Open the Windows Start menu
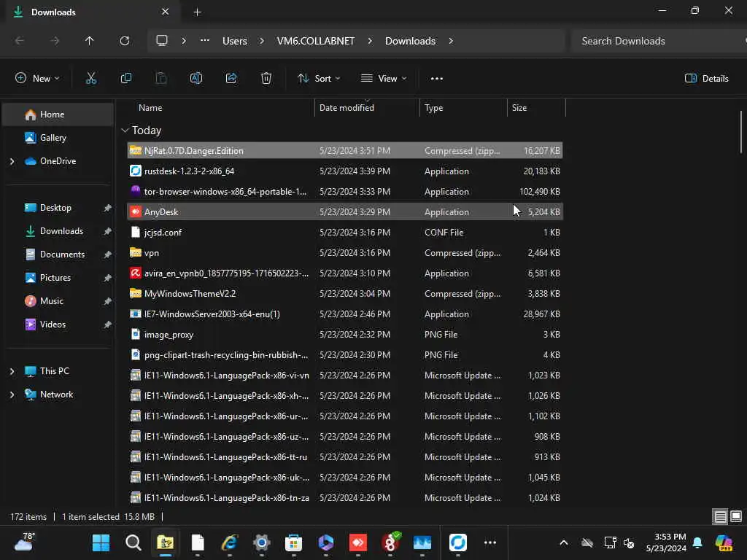The height and width of the screenshot is (560, 747). (101, 542)
